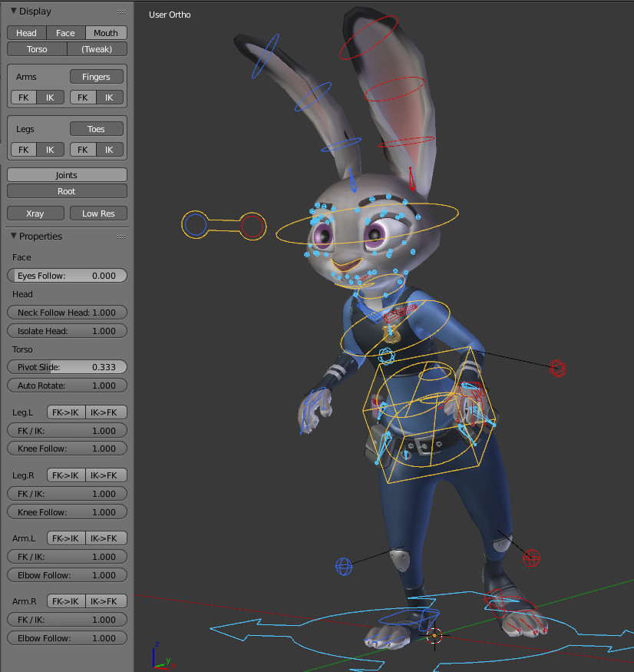The height and width of the screenshot is (672, 634).
Task: Click the Arm.R Elbow Follow slider
Action: (x=67, y=638)
